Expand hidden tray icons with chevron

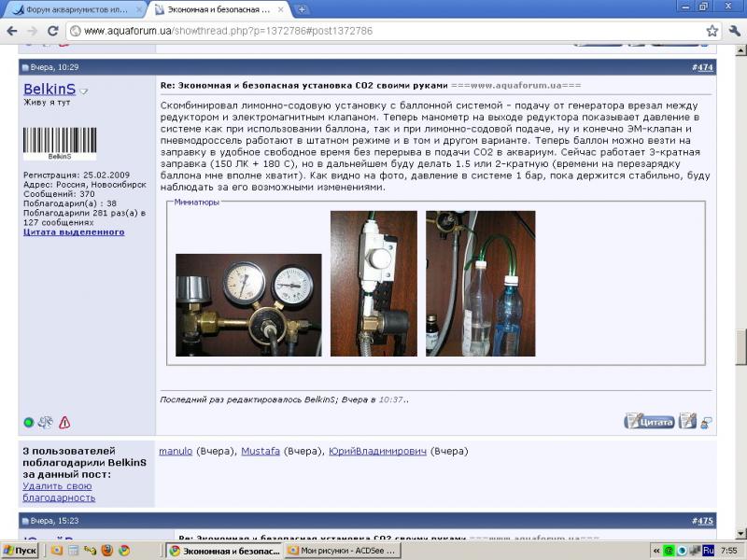click(656, 551)
